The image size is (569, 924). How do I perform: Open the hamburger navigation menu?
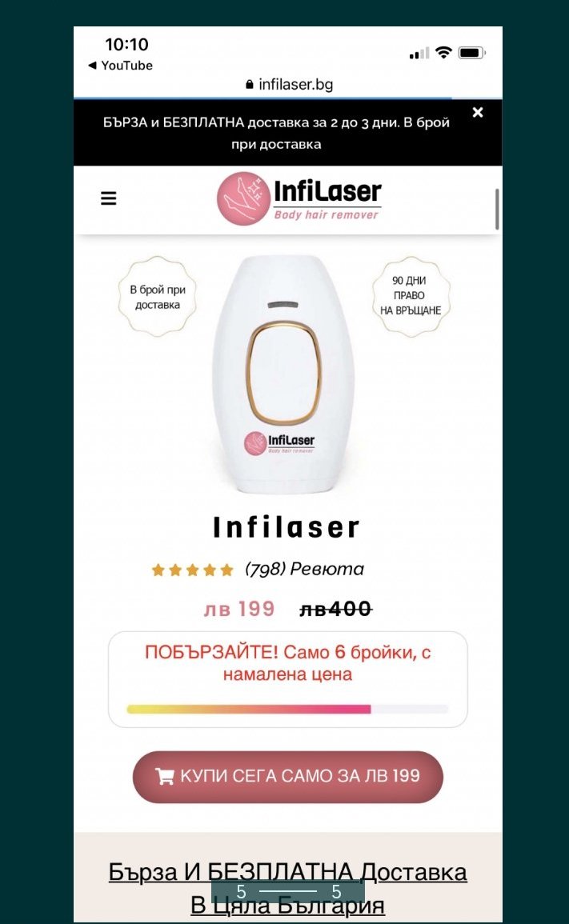(109, 198)
